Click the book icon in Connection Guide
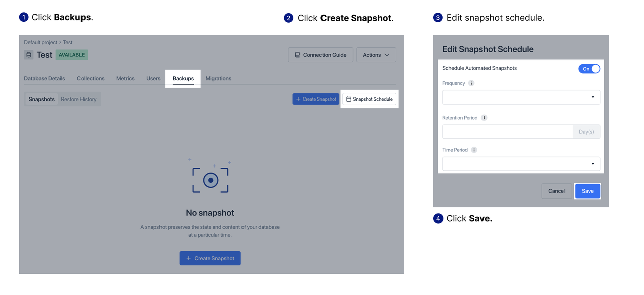644x295 pixels. point(298,55)
